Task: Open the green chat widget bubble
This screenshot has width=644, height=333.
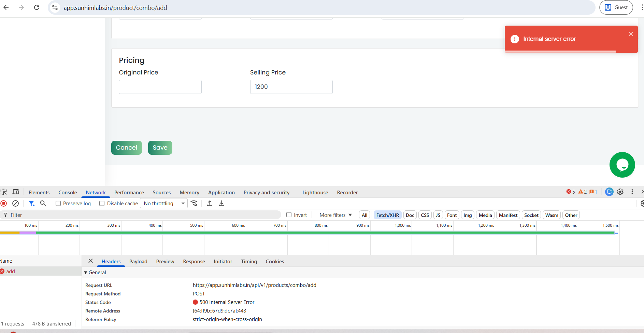Action: (622, 165)
